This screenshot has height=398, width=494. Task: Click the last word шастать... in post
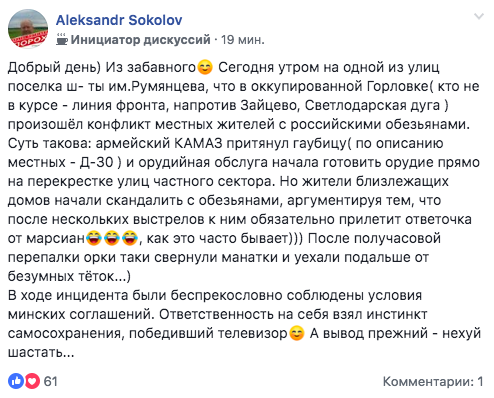coord(41,352)
